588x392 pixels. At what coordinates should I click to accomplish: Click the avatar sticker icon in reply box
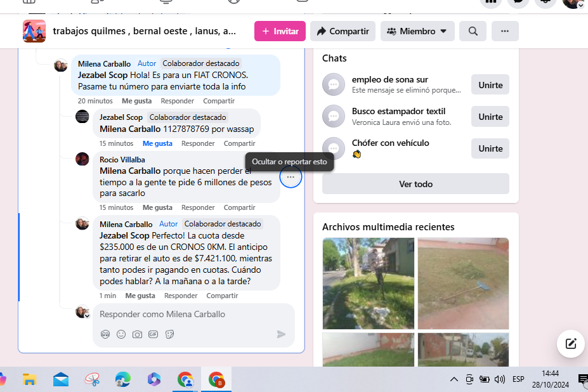pyautogui.click(x=105, y=334)
